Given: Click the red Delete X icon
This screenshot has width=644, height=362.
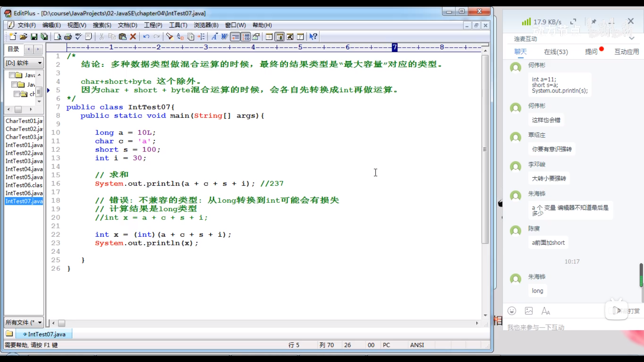Looking at the screenshot, I should (x=133, y=37).
